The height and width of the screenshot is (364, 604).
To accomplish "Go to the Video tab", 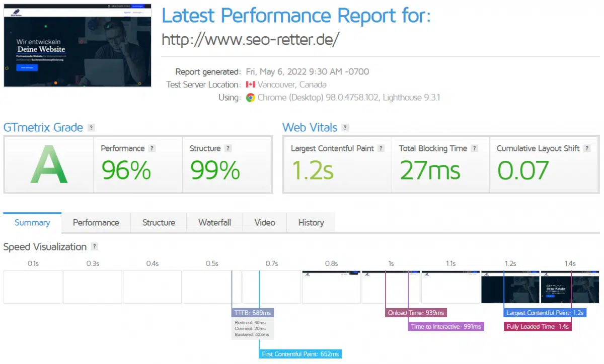I will 265,223.
